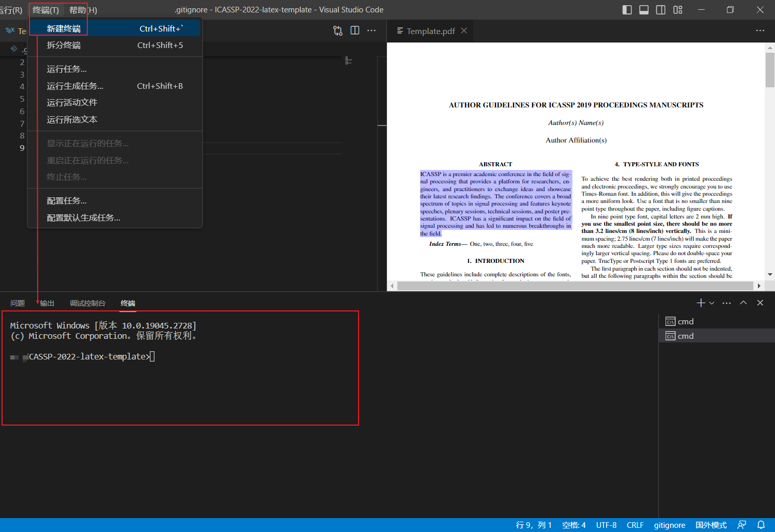Expand the terminal launch profile dropdown chevron
This screenshot has height=532, width=775.
711,303
